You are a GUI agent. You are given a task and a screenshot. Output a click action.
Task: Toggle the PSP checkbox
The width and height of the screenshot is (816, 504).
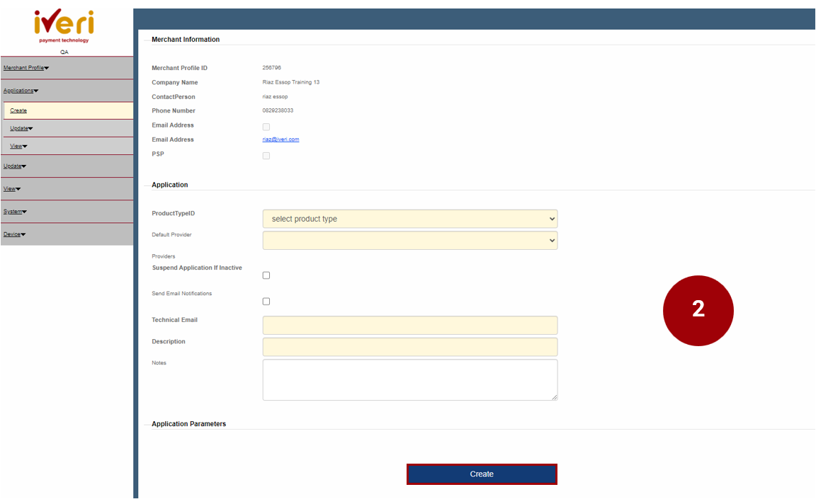click(266, 156)
